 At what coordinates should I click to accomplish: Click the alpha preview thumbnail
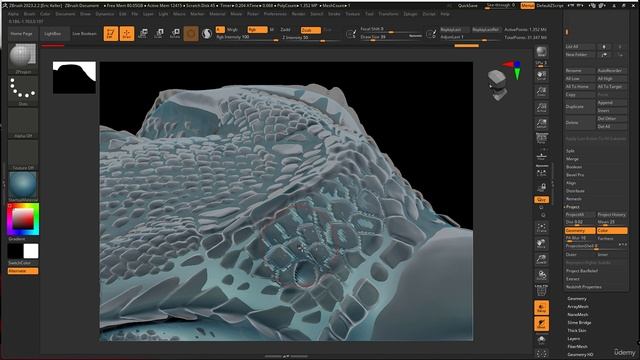(74, 78)
